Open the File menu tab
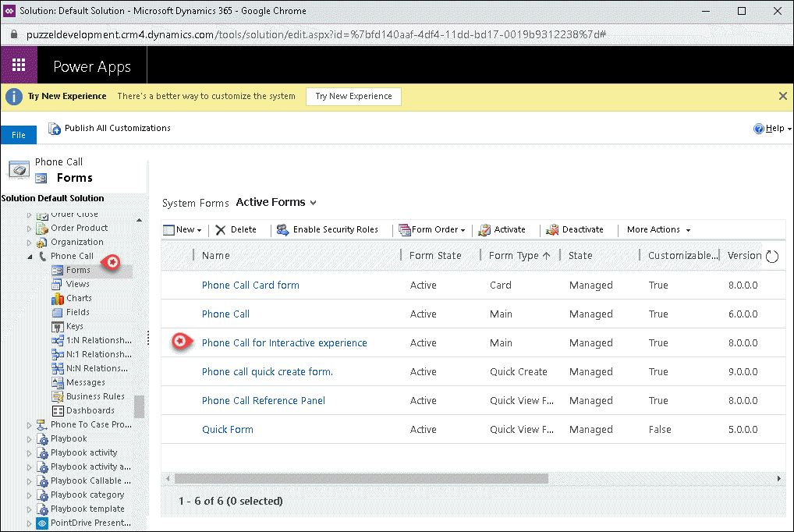794x532 pixels. [19, 135]
